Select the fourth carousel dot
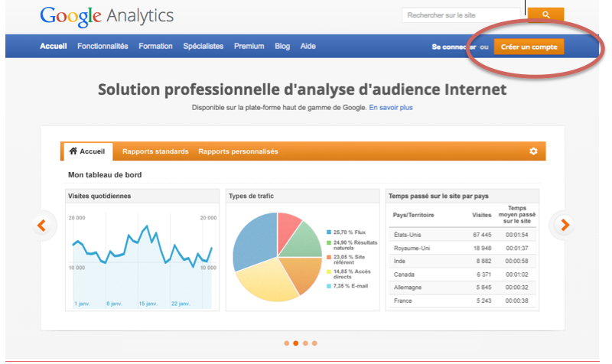The width and height of the screenshot is (612, 364). (x=314, y=343)
